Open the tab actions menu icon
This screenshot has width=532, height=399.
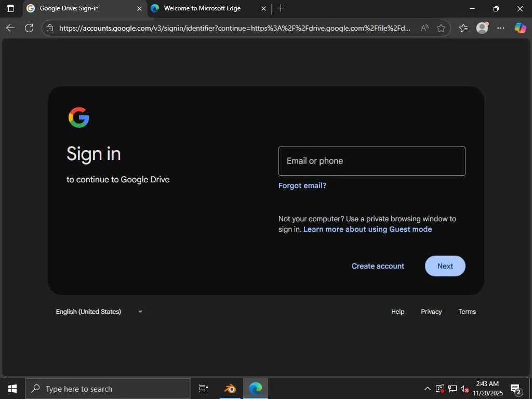(10, 8)
